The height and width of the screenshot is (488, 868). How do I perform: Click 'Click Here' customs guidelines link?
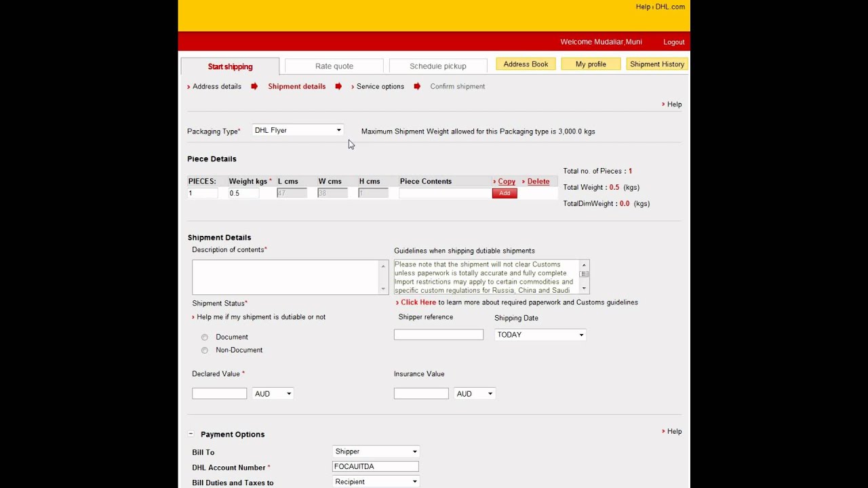pos(418,302)
